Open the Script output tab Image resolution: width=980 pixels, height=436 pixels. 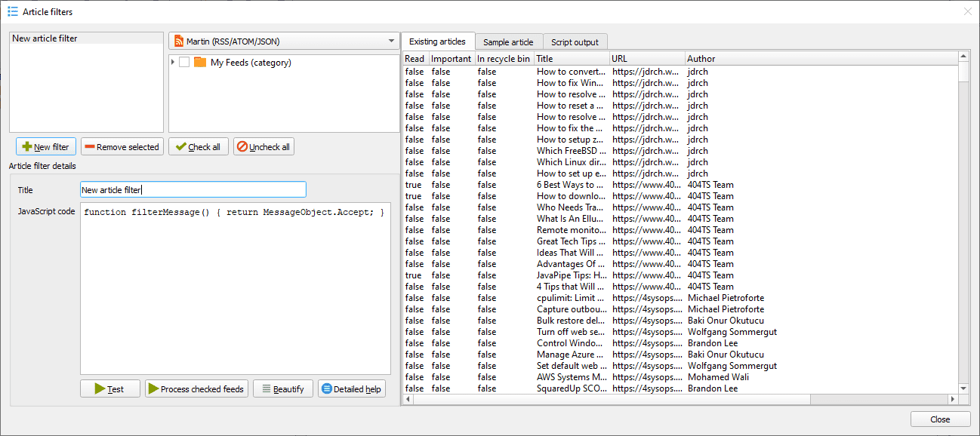(x=576, y=41)
